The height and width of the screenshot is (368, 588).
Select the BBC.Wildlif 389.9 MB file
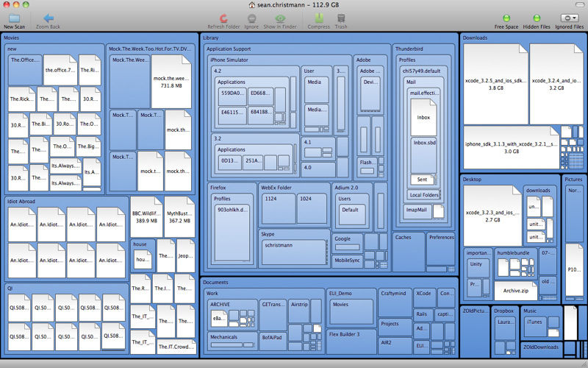(x=146, y=216)
